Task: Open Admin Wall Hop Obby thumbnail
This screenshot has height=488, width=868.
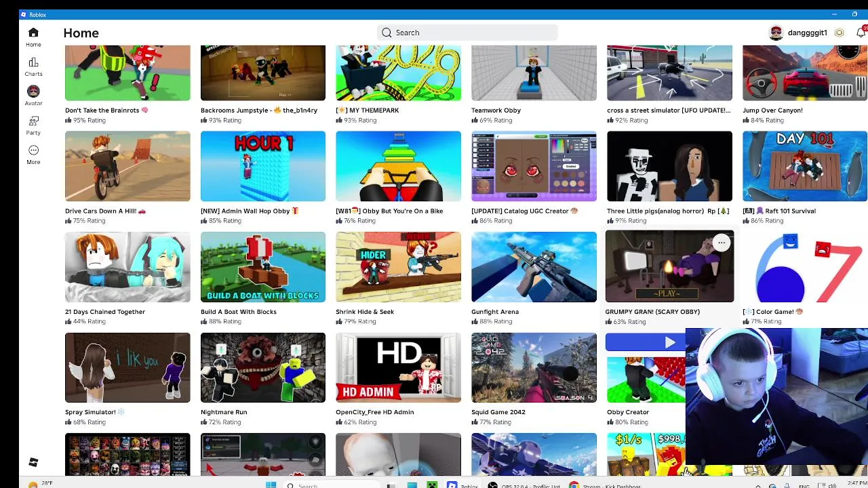Action: point(263,166)
